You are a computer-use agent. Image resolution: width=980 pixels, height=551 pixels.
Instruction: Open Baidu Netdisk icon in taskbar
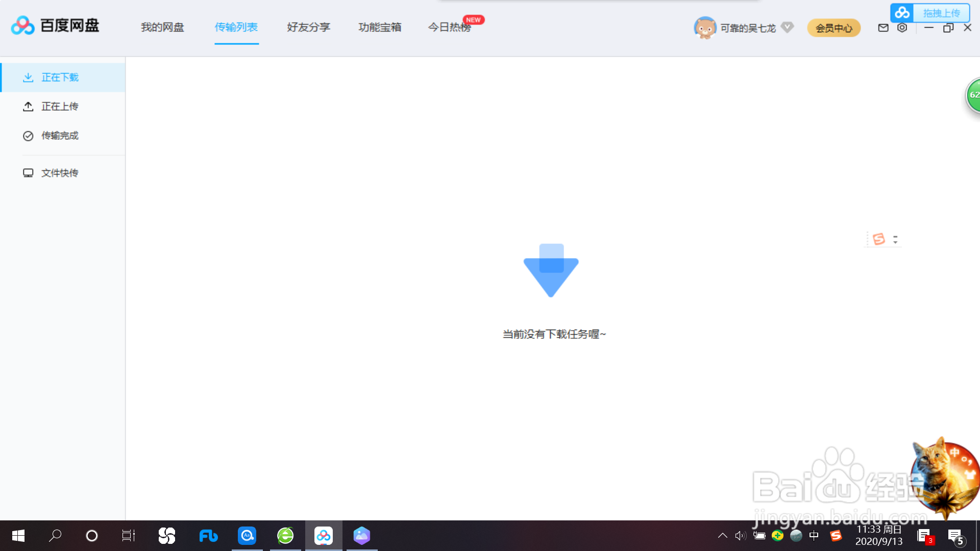click(324, 536)
